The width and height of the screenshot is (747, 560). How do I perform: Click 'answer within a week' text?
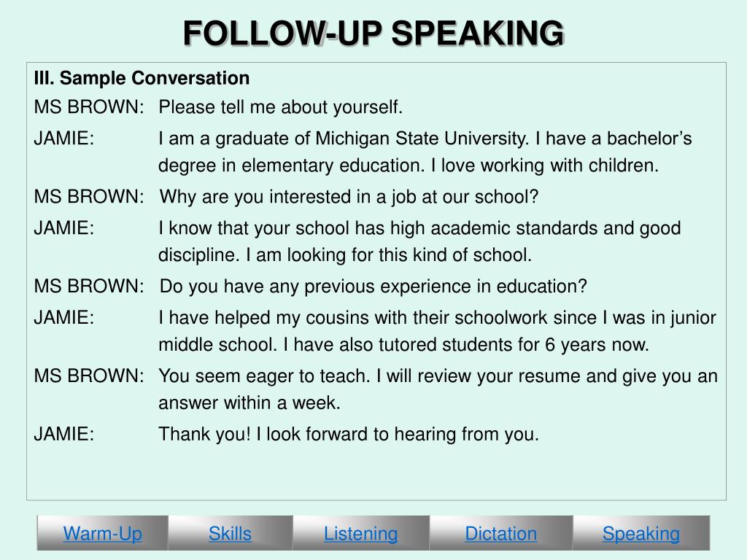click(x=249, y=402)
